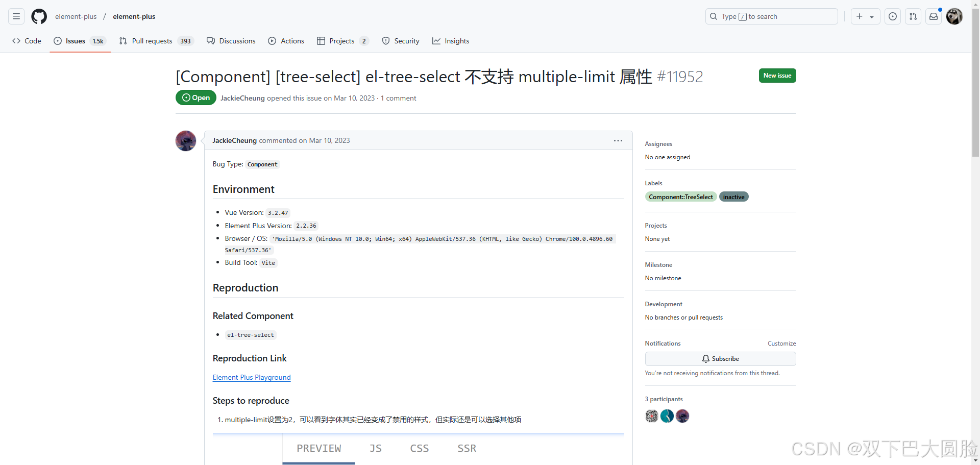Screen dimensions: 980x465
Task: Open the comment options kebab menu
Action: pyautogui.click(x=618, y=140)
